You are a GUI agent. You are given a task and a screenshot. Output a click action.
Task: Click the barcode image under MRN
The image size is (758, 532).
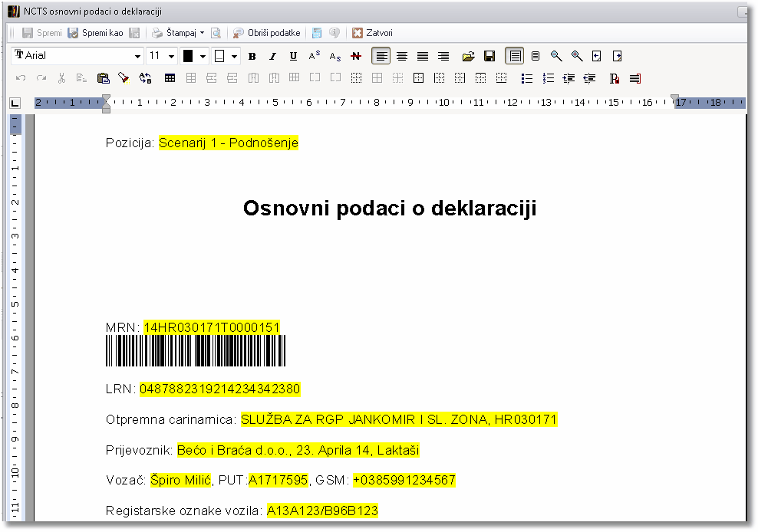(196, 351)
